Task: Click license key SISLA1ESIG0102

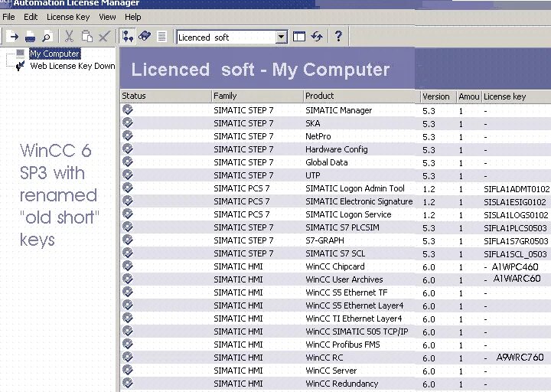Action: 515,202
